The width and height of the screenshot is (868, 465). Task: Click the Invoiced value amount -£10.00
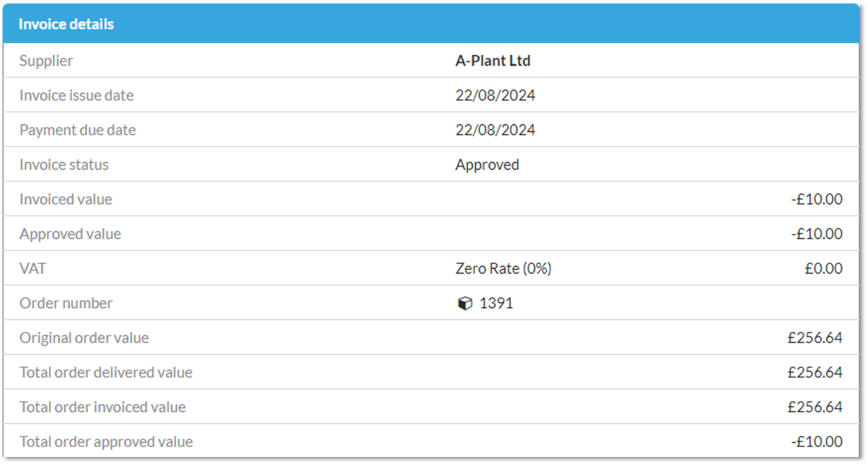(816, 200)
